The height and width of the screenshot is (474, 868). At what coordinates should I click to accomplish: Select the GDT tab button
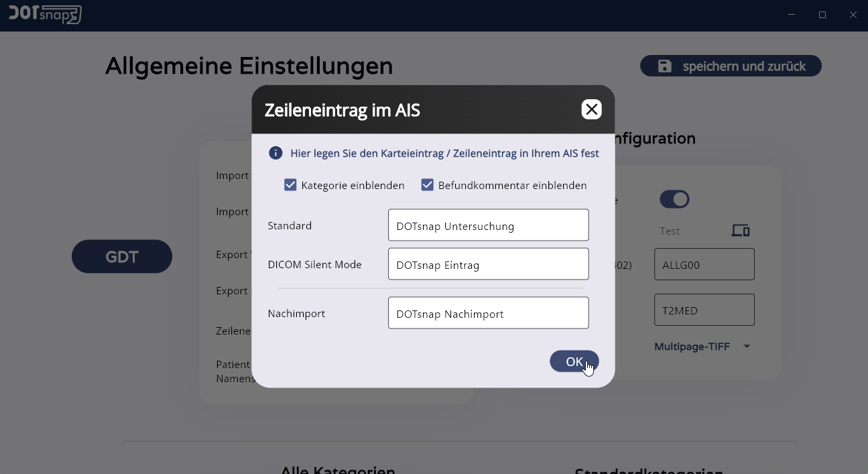click(122, 256)
